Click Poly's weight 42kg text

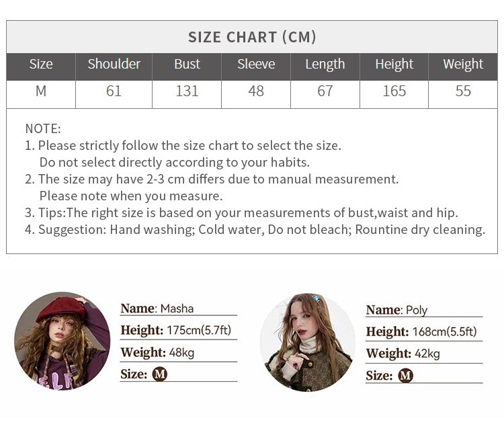427,354
